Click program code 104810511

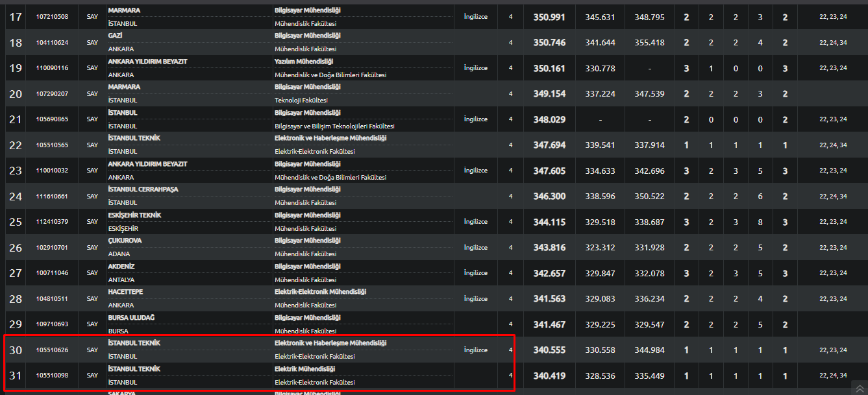[x=53, y=298]
